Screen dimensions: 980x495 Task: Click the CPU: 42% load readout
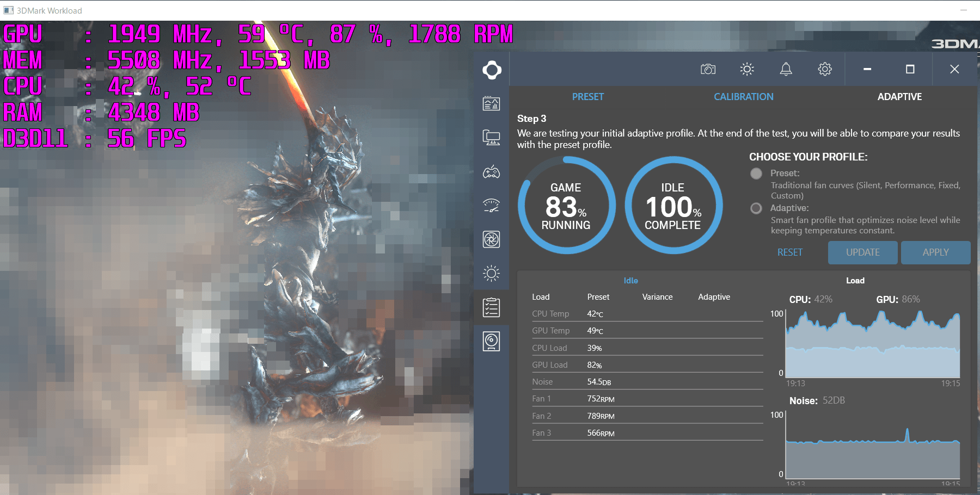click(x=811, y=299)
